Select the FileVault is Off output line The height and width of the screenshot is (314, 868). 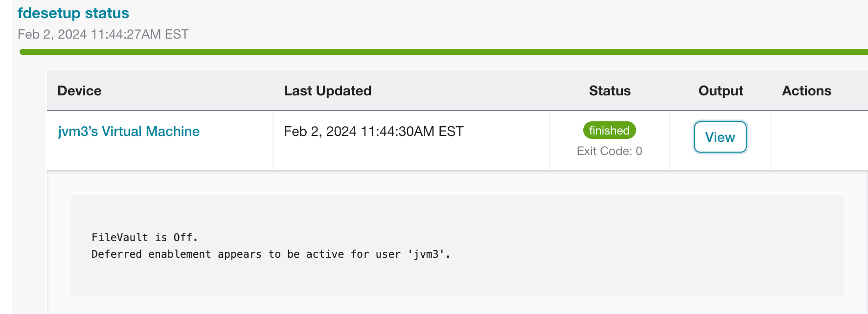pyautogui.click(x=145, y=238)
